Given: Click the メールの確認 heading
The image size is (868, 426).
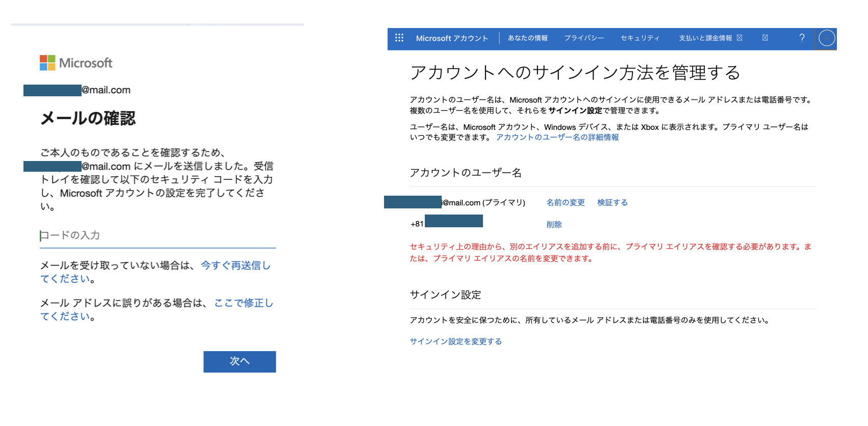Looking at the screenshot, I should pos(88,118).
